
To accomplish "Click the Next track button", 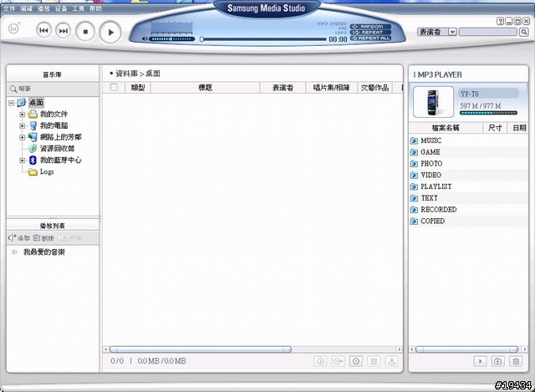I will click(64, 31).
